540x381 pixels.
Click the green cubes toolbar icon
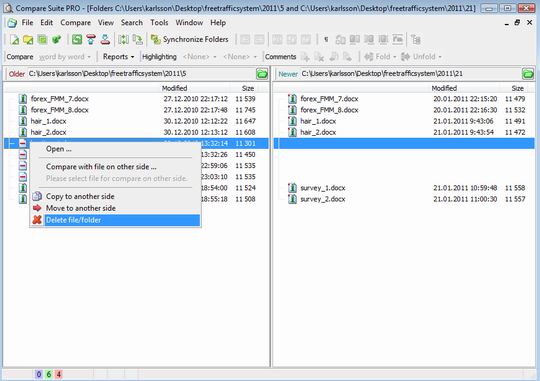tap(56, 40)
